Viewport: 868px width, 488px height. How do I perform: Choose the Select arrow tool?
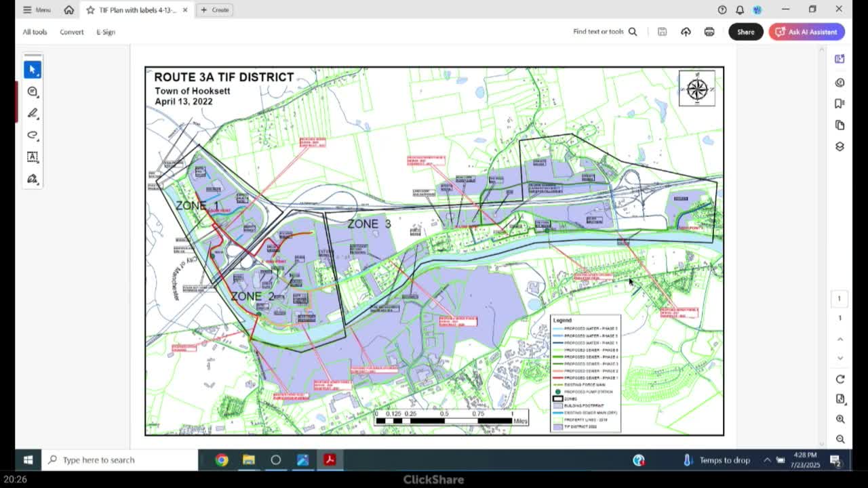coord(32,69)
